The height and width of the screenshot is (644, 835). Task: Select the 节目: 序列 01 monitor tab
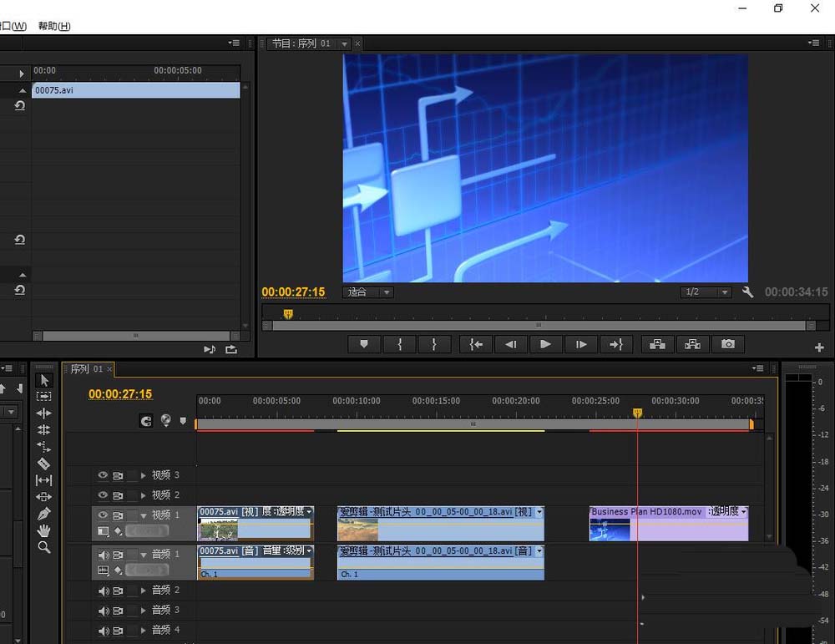pos(301,43)
